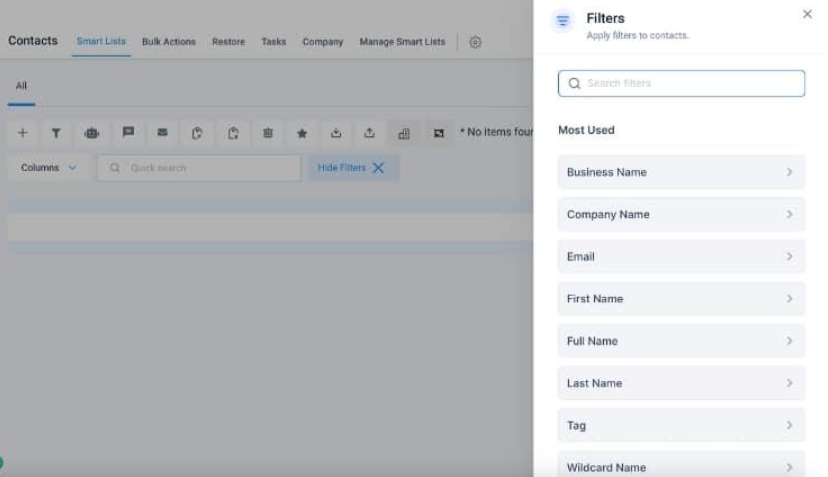
Task: Open the pipeline funnel toolbar icon
Action: (56, 133)
